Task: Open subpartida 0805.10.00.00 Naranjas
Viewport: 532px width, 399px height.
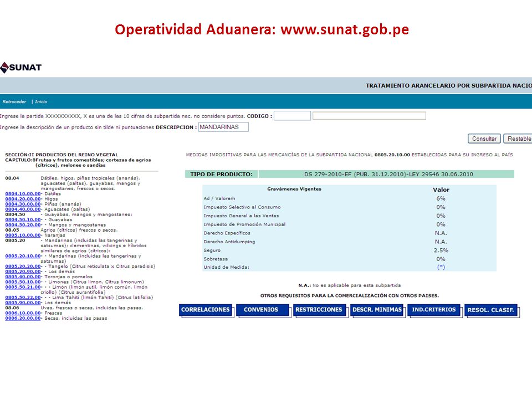Action: (23, 235)
